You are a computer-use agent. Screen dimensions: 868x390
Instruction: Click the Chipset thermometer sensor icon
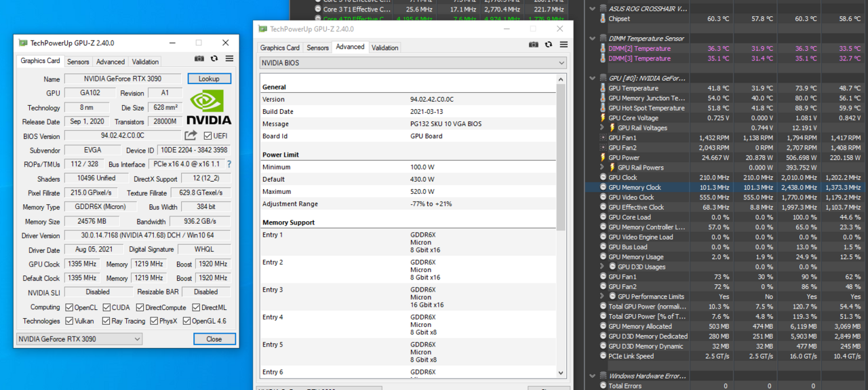603,19
